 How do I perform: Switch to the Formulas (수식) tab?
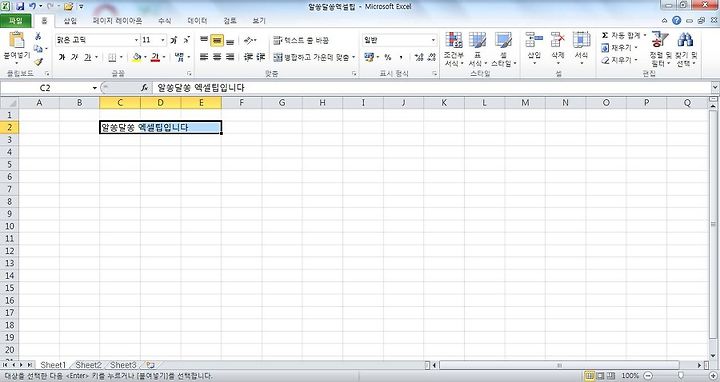pyautogui.click(x=164, y=21)
